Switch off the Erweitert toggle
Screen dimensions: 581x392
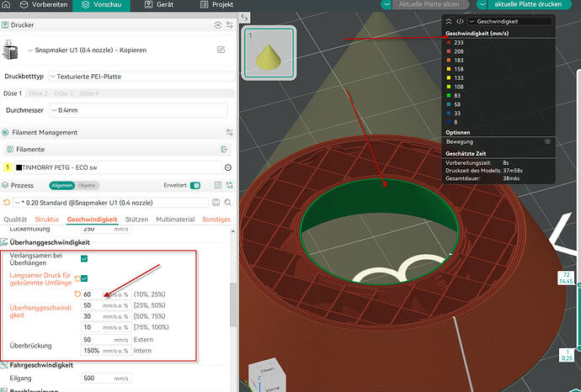[x=195, y=185]
